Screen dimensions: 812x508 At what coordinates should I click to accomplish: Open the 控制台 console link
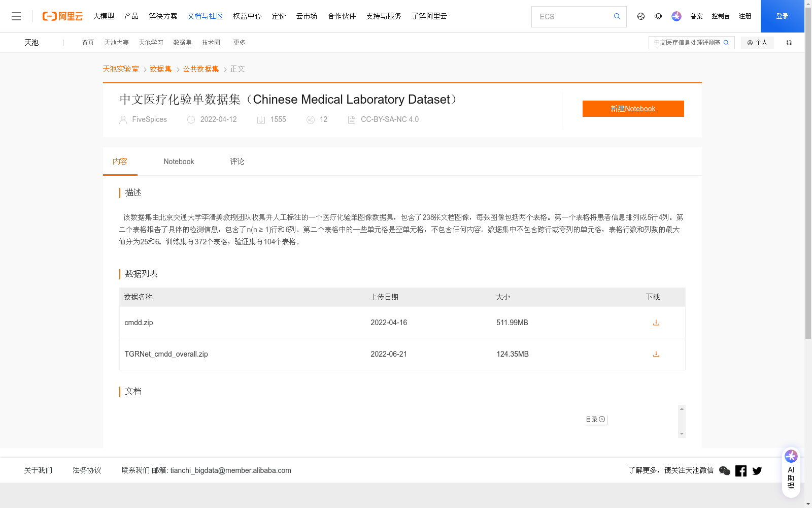pos(721,16)
